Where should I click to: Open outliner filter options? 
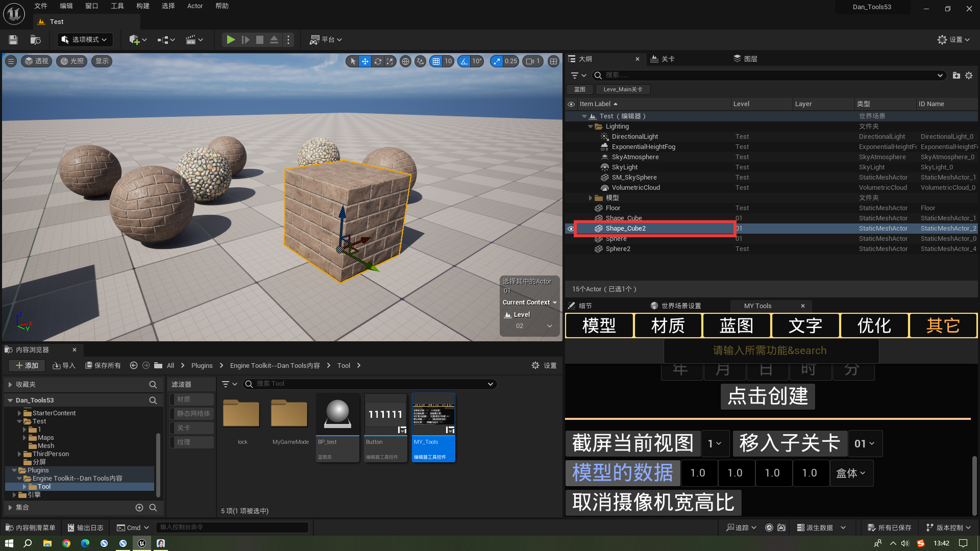(578, 76)
